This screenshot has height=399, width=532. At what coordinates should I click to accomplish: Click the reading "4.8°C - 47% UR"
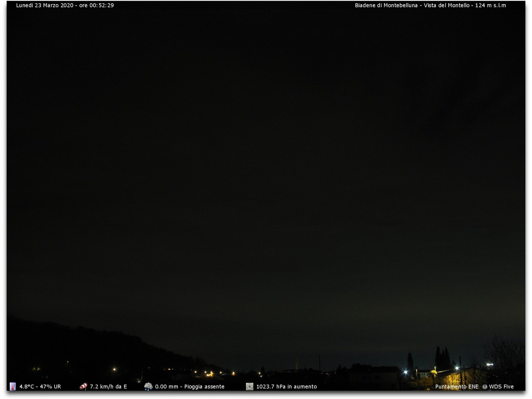coord(40,387)
